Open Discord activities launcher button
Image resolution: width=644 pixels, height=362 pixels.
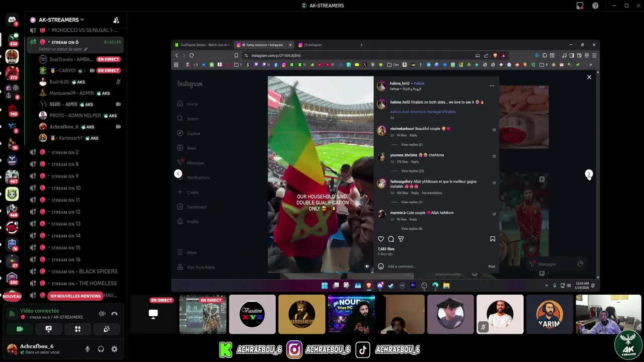[x=77, y=329]
